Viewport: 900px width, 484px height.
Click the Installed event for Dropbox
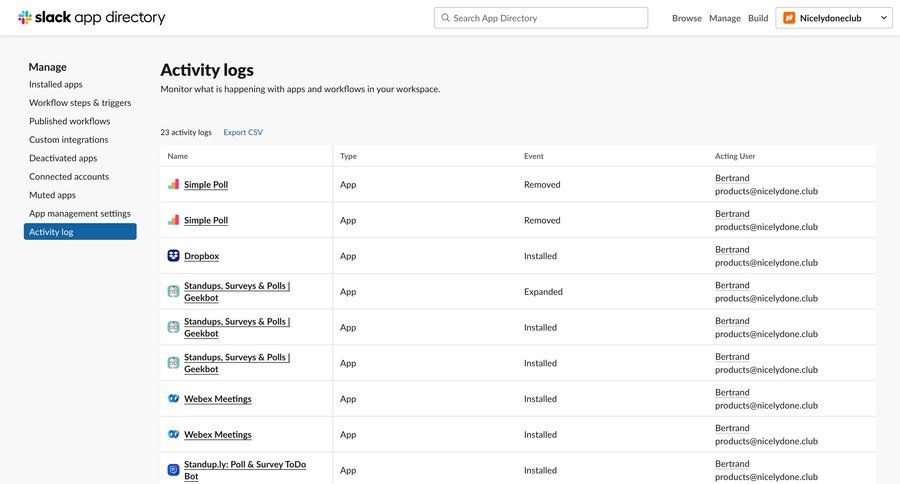coord(540,256)
